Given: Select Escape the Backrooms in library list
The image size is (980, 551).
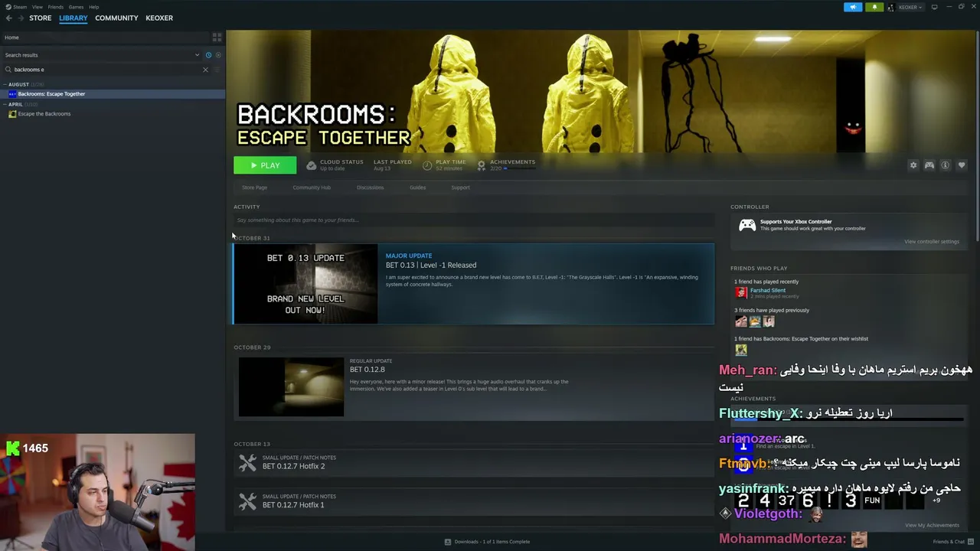Looking at the screenshot, I should (113, 114).
